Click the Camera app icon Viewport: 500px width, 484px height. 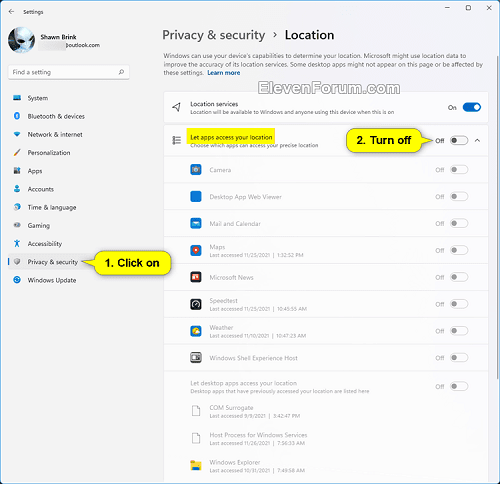[196, 170]
